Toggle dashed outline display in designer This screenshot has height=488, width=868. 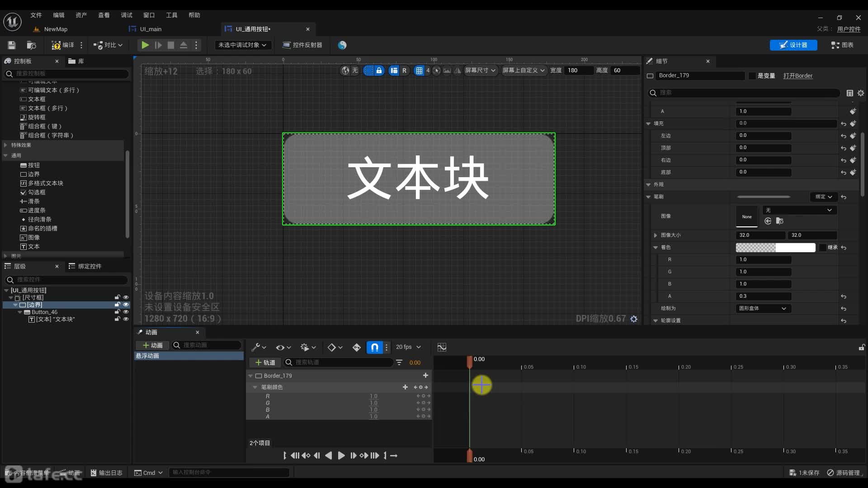tap(368, 70)
